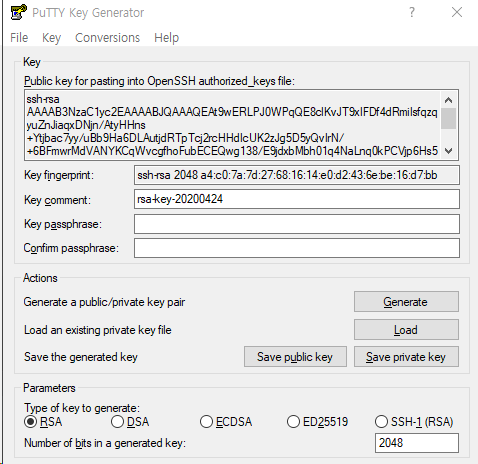Click the public key scrollbar down arrow

(448, 151)
